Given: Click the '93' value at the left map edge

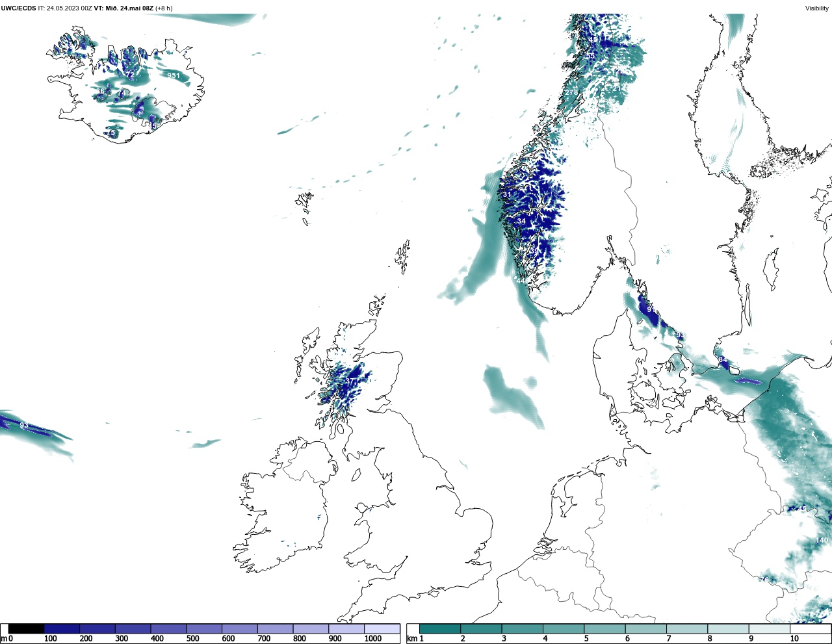Looking at the screenshot, I should click(24, 426).
